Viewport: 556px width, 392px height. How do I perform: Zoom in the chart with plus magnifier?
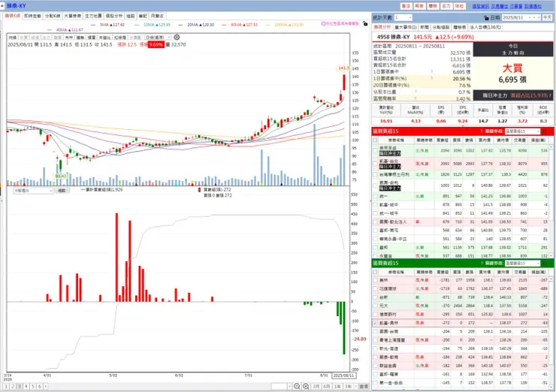click(x=306, y=386)
